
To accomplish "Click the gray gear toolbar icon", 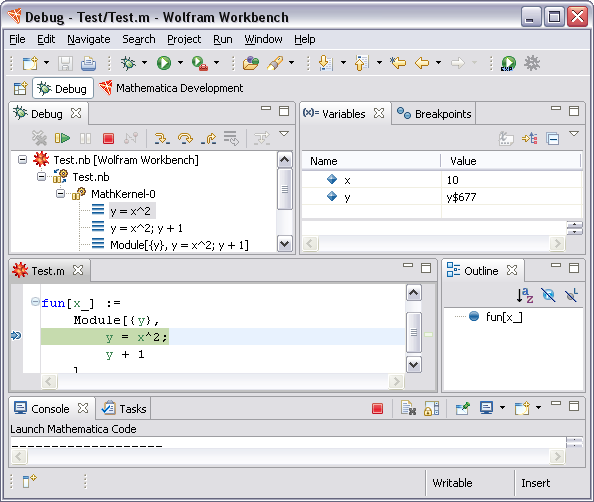I will (532, 63).
